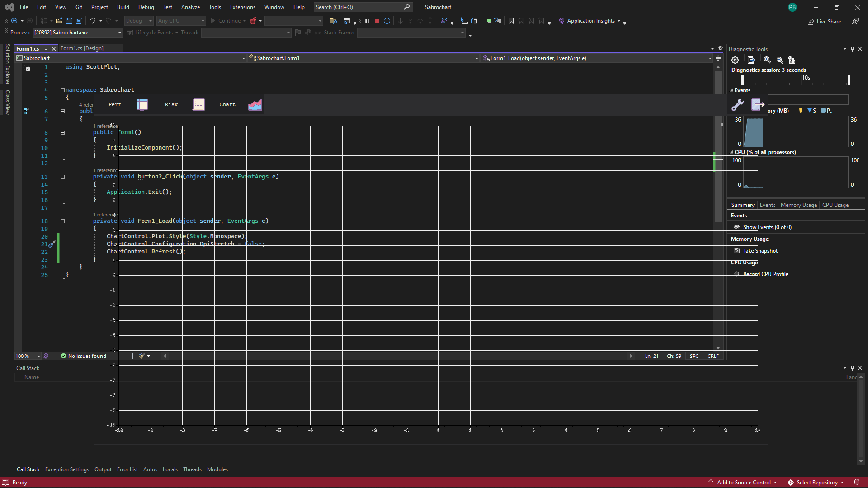
Task: Click the Hot Reload flame icon
Action: (x=253, y=21)
